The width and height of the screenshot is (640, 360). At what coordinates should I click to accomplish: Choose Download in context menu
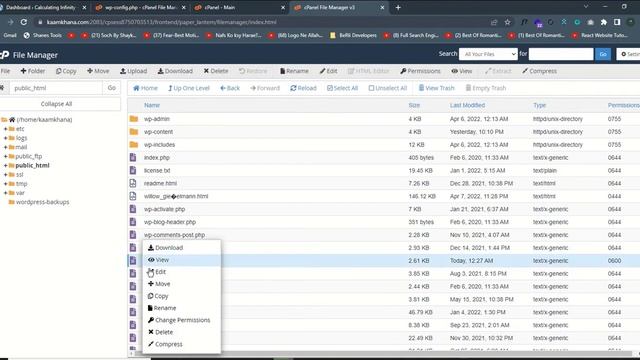(165, 248)
